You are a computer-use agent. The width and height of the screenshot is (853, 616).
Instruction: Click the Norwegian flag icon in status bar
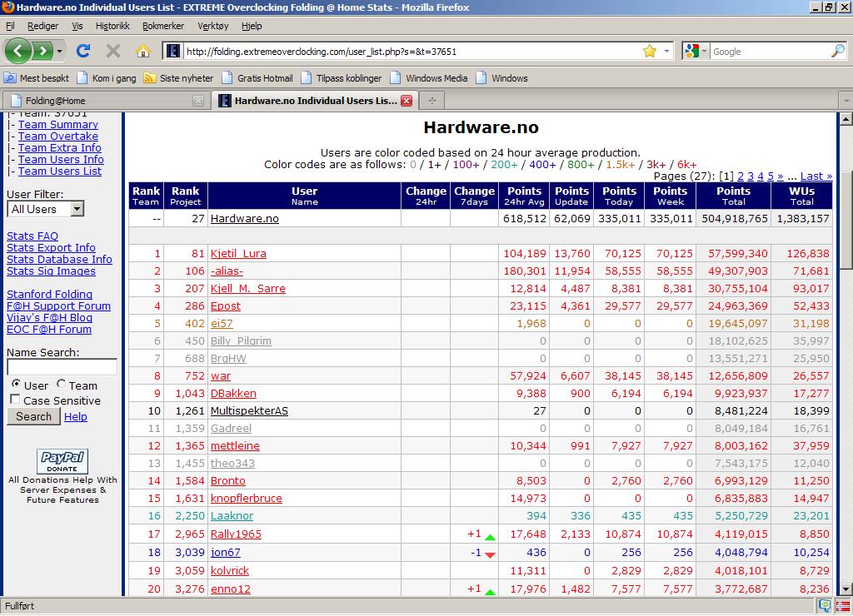[841, 606]
